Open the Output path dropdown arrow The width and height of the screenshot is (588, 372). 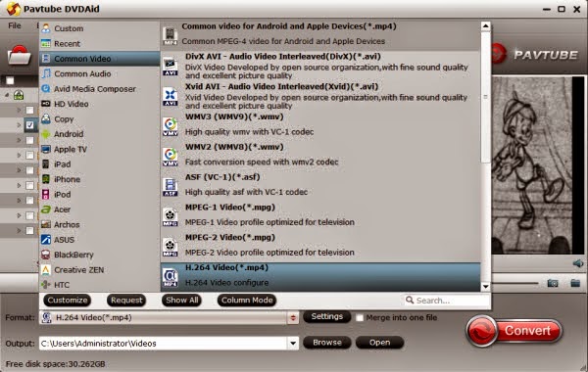point(293,344)
